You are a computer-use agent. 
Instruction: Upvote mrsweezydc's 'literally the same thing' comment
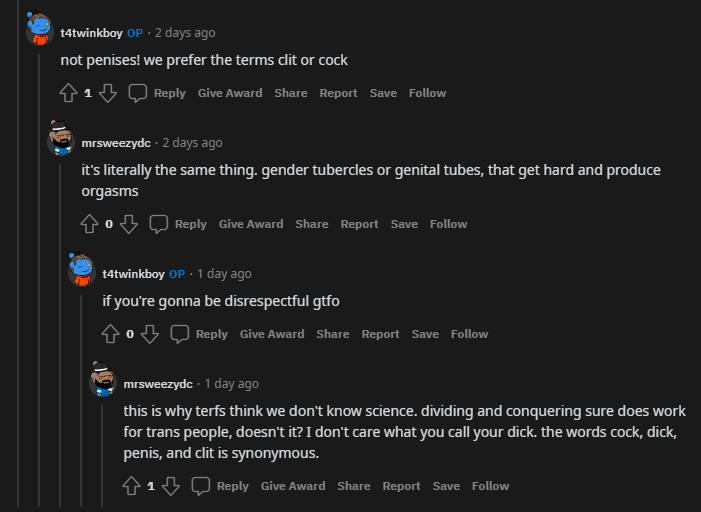point(90,224)
